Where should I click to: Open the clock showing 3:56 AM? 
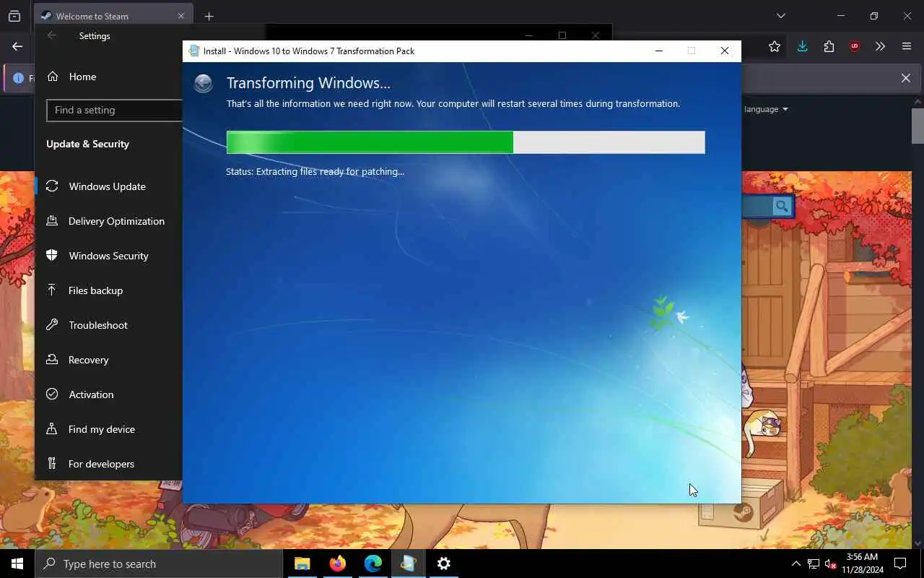862,564
